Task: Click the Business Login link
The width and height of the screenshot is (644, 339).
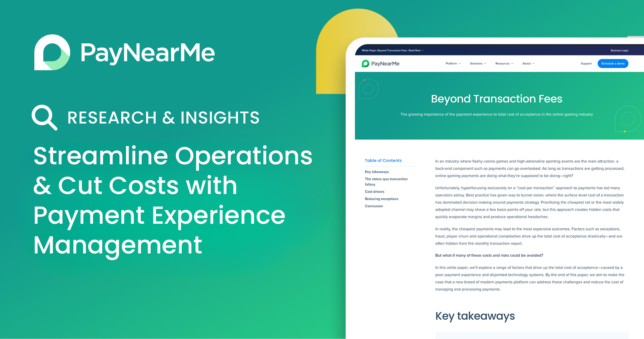Action: pyautogui.click(x=619, y=50)
